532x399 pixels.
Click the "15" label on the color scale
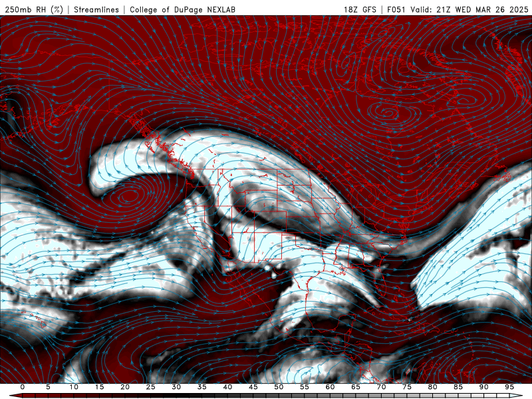99,387
